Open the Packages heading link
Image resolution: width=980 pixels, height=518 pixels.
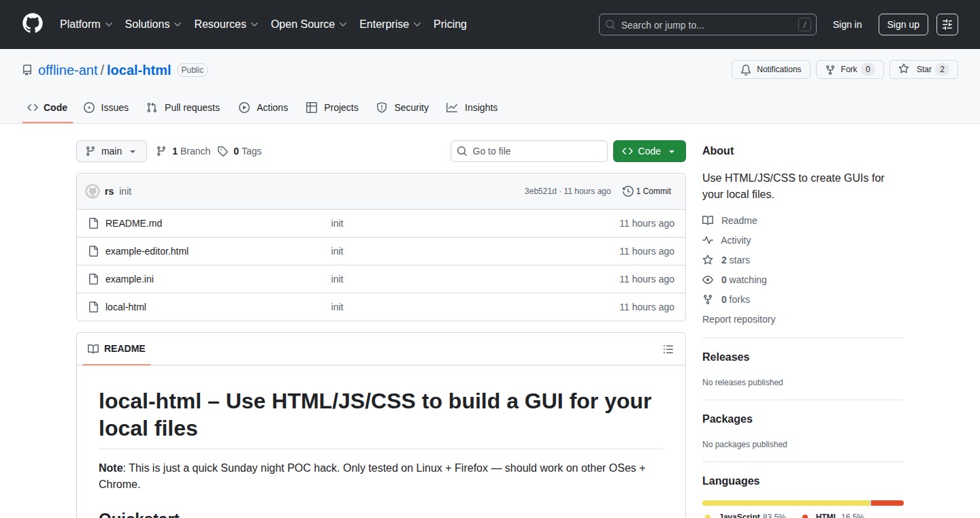coord(728,419)
